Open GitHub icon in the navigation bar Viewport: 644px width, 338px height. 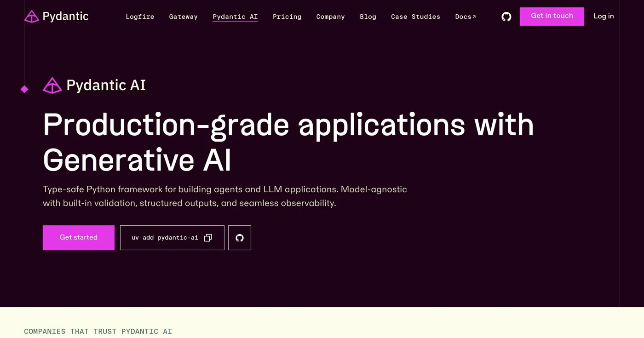(506, 17)
